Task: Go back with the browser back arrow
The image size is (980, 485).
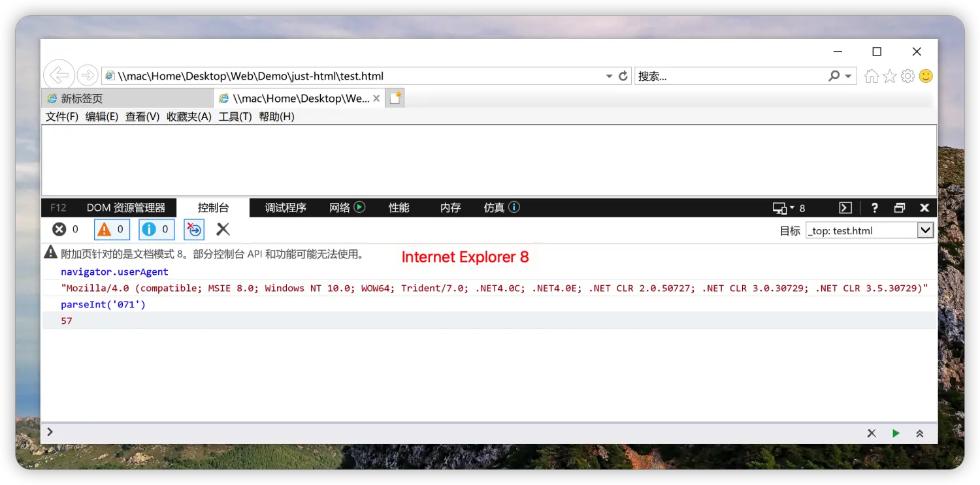Action: point(59,75)
